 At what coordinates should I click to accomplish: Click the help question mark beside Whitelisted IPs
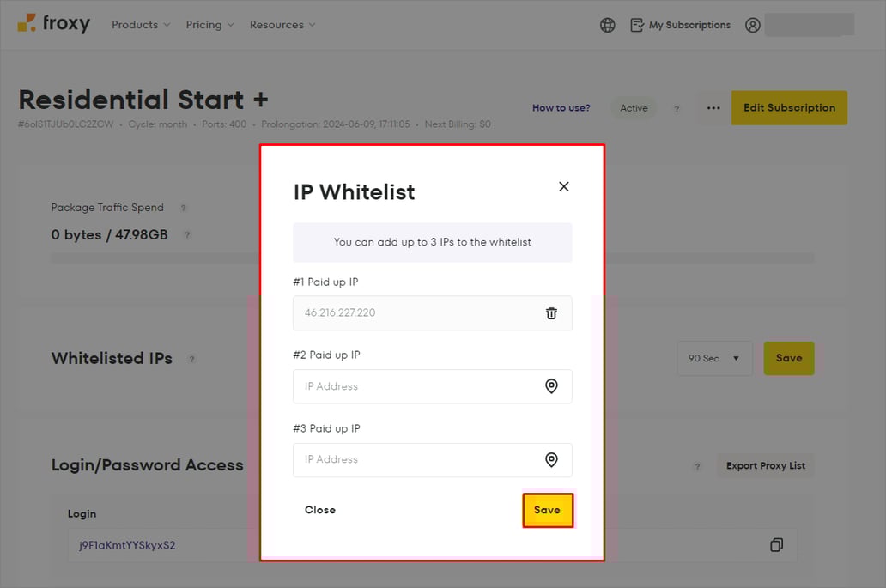coord(191,358)
